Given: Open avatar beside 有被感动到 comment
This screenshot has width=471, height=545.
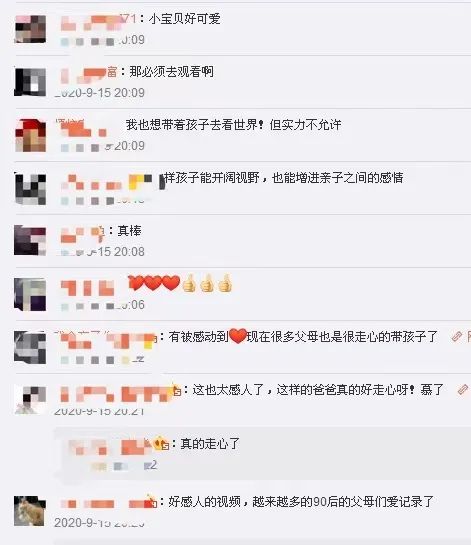Looking at the screenshot, I should click(30, 347).
